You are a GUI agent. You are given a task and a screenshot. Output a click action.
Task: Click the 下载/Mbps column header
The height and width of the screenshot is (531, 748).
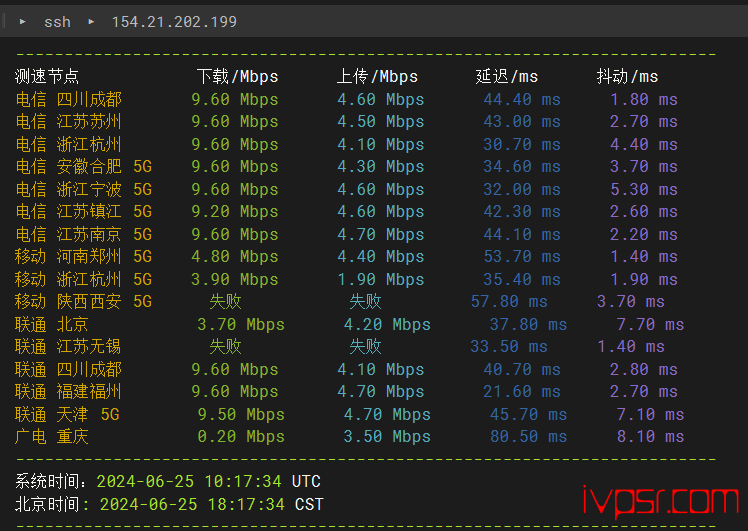237,77
